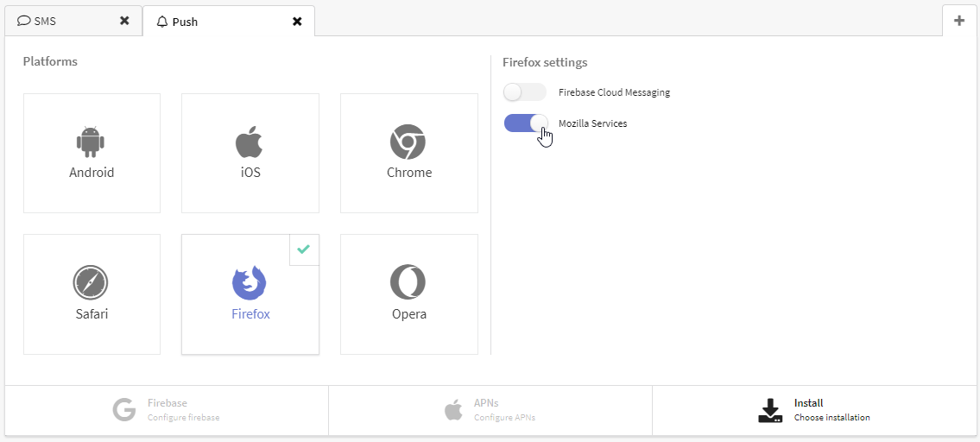This screenshot has width=980, height=442.
Task: Click the Mozilla Services label
Action: point(592,123)
